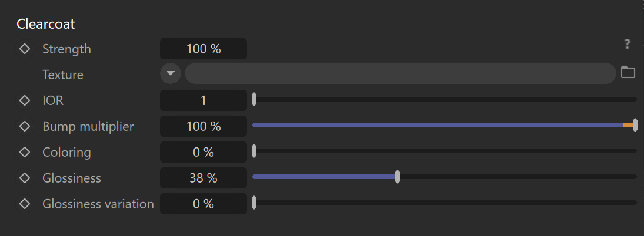Viewport: 644px width, 236px height.
Task: Click the Bump multiplier slider handle
Action: pyautogui.click(x=635, y=125)
